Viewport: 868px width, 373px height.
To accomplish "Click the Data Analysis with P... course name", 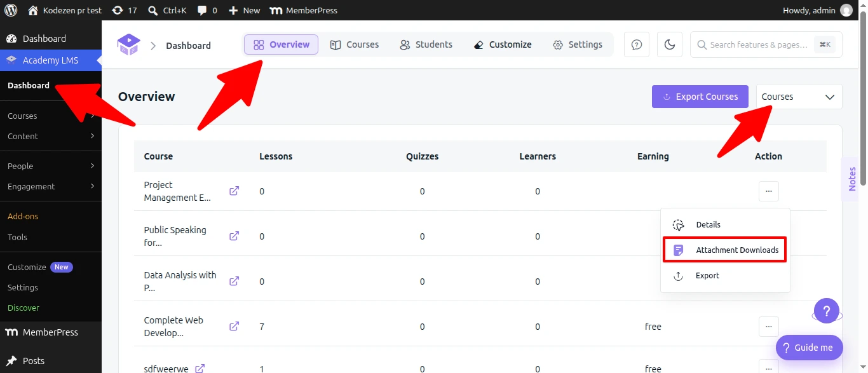I will 180,281.
